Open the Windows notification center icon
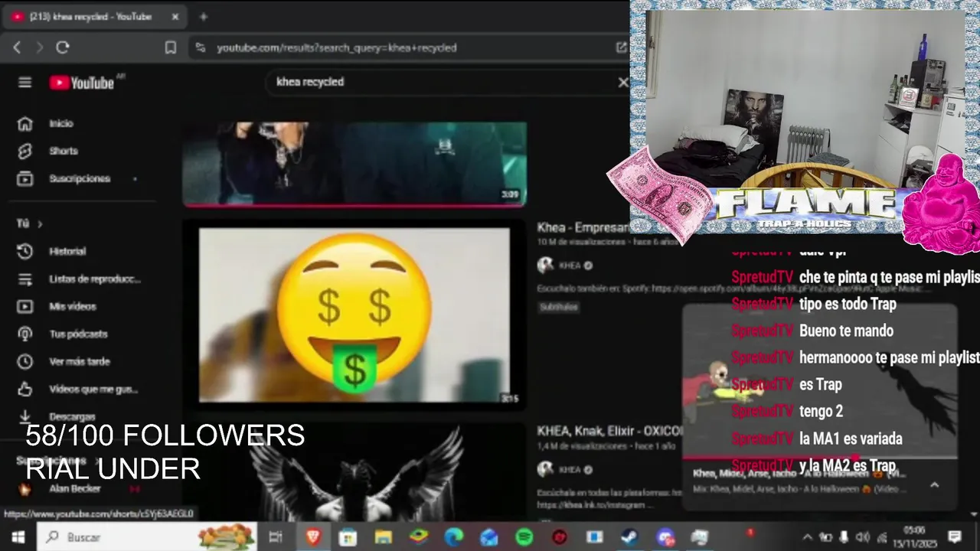Screen dimensions: 980x551 point(954,537)
